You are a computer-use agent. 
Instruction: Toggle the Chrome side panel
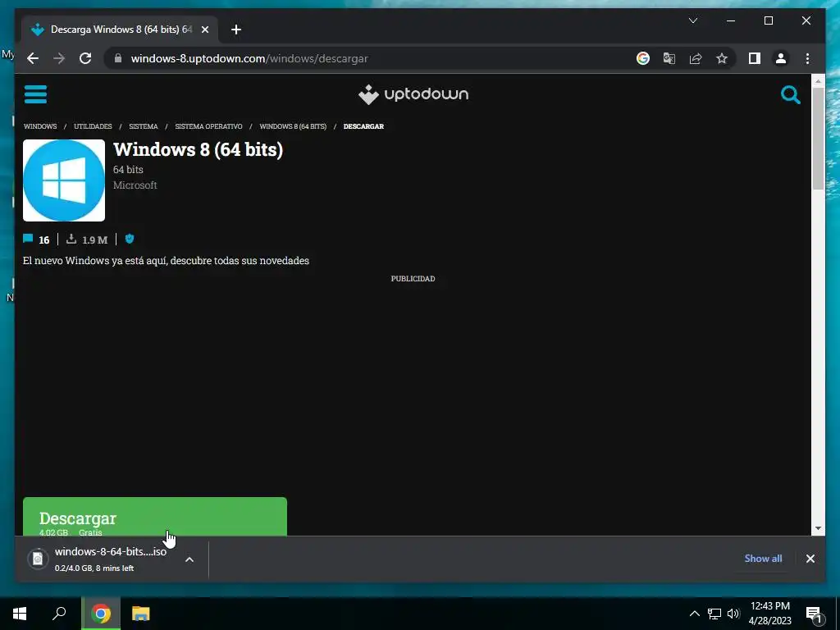[x=755, y=58]
